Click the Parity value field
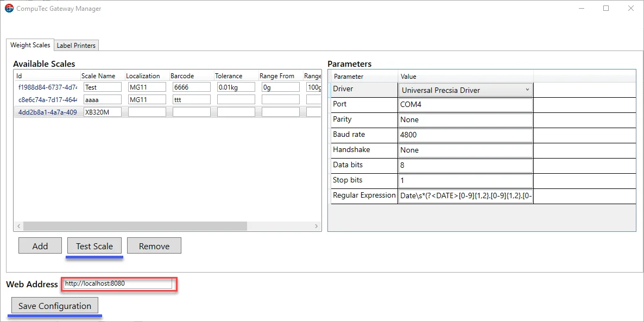The image size is (644, 322). coord(465,119)
